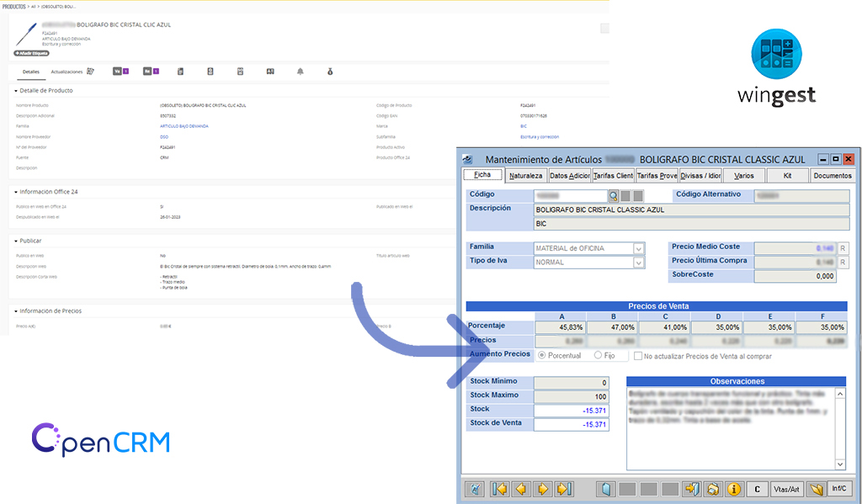Screen dimensions: 862x504
Task: Click PRODUCTOS in the breadcrumb
Action: point(13,7)
